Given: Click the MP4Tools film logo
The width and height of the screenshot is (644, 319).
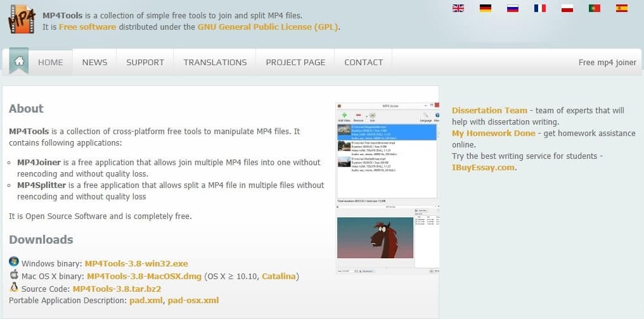Looking at the screenshot, I should [x=22, y=19].
